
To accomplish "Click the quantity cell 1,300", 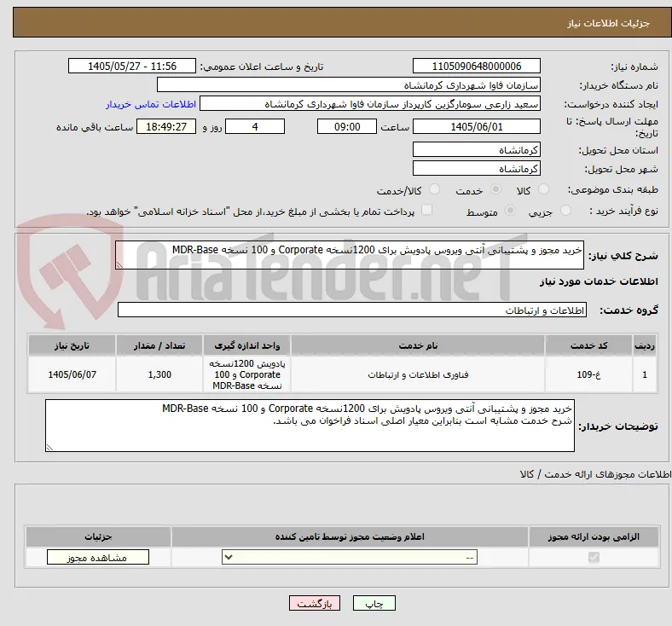I will (x=159, y=374).
